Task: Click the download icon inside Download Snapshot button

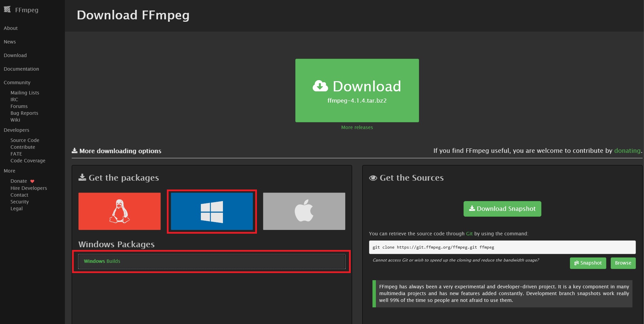Action: [472, 209]
